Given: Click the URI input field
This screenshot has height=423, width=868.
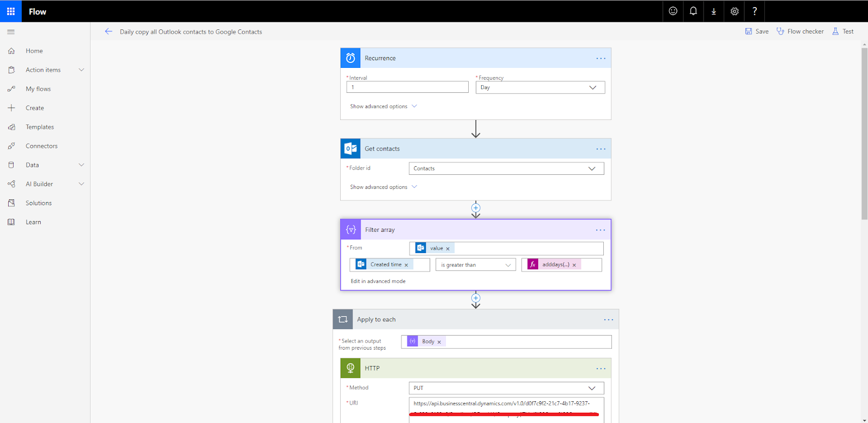Looking at the screenshot, I should [506, 410].
